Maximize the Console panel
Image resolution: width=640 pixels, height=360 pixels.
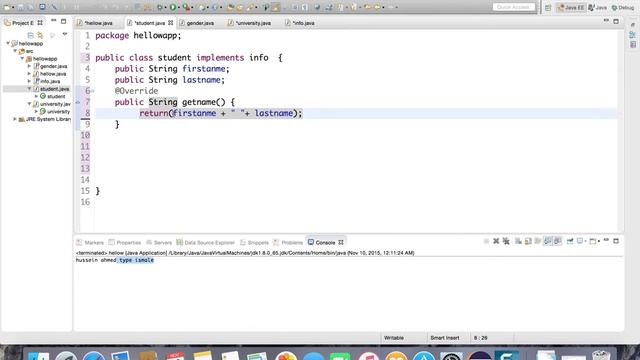tap(616, 241)
